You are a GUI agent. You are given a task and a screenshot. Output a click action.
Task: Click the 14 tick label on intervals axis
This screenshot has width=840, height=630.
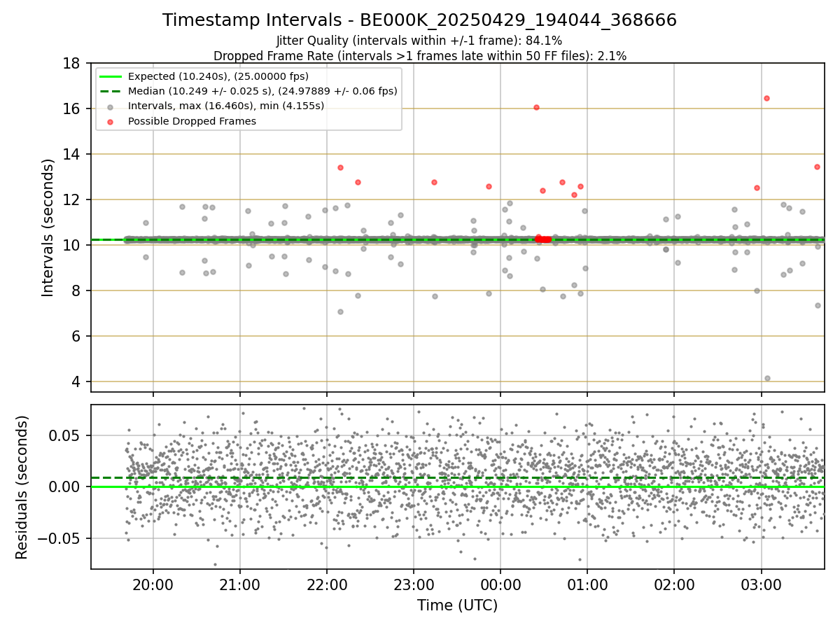tap(71, 154)
